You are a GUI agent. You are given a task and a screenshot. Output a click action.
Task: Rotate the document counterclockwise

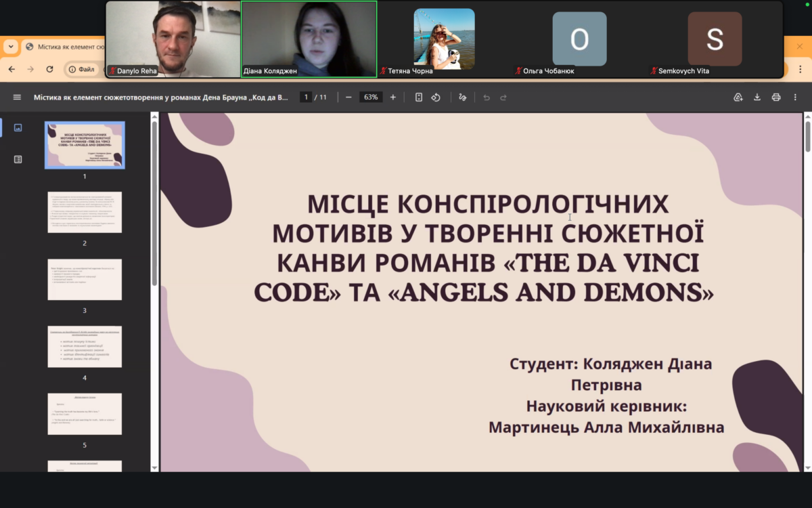point(436,97)
